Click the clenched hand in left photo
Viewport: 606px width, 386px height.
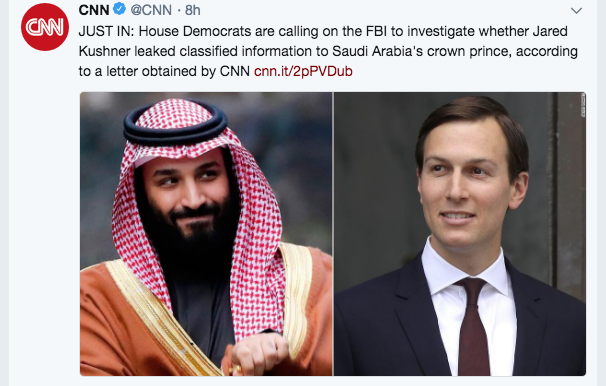point(260,352)
